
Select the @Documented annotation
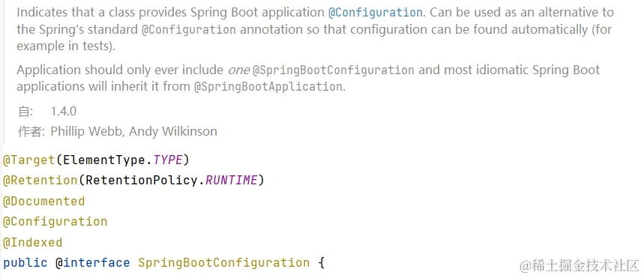tap(43, 202)
